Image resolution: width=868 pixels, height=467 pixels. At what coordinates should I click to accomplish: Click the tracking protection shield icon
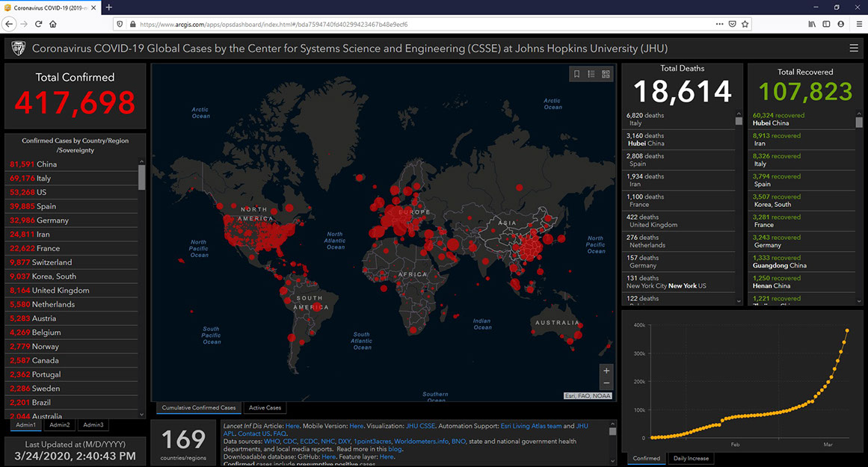(120, 25)
